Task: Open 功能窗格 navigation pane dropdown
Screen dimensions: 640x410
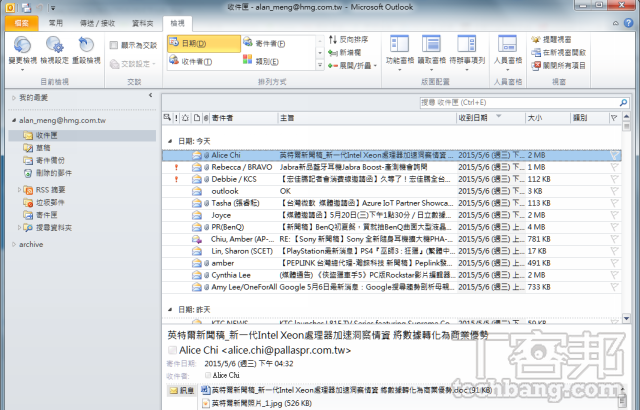Action: [399, 54]
